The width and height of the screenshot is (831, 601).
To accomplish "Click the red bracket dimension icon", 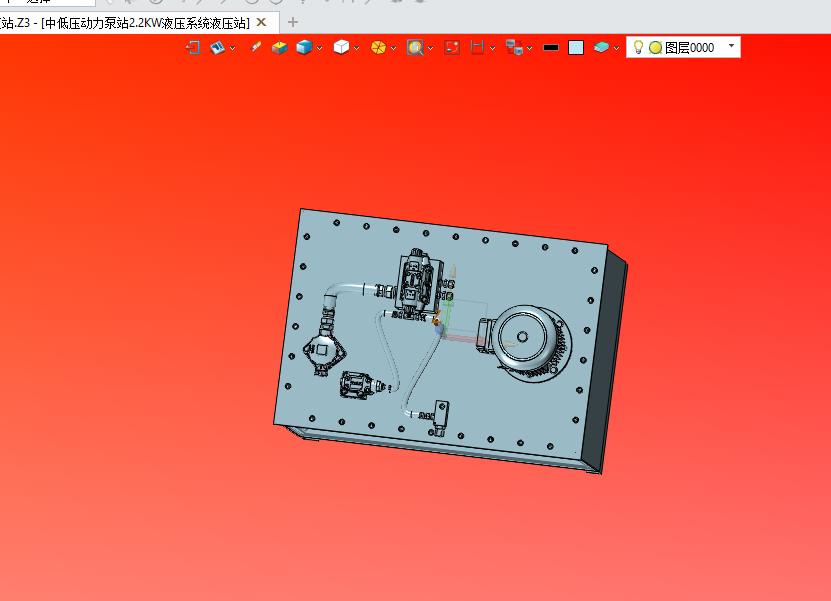I will [x=477, y=48].
